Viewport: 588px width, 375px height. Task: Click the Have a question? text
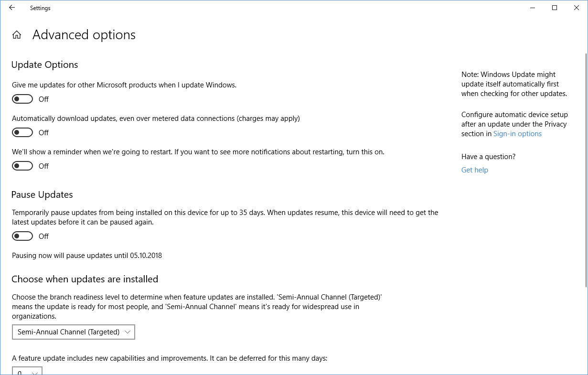(488, 157)
